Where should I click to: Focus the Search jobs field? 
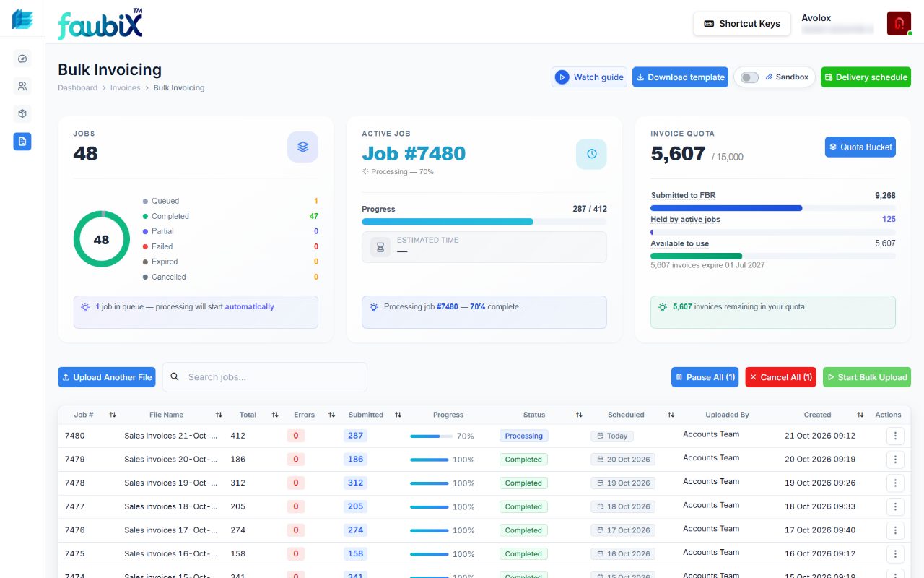pyautogui.click(x=265, y=377)
